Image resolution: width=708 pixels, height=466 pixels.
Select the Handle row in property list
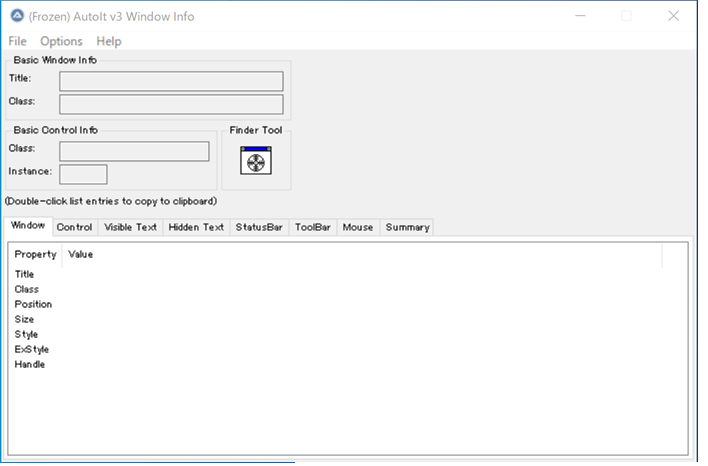[348, 365]
